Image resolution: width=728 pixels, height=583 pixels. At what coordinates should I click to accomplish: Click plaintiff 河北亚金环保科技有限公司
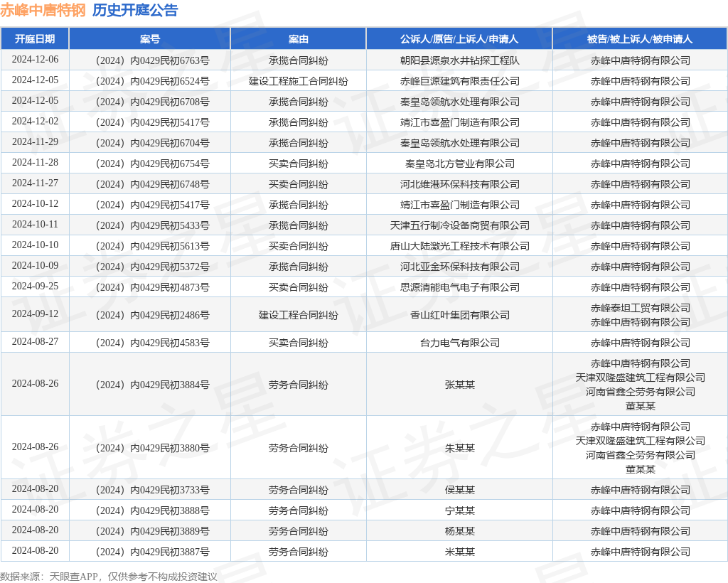(460, 267)
